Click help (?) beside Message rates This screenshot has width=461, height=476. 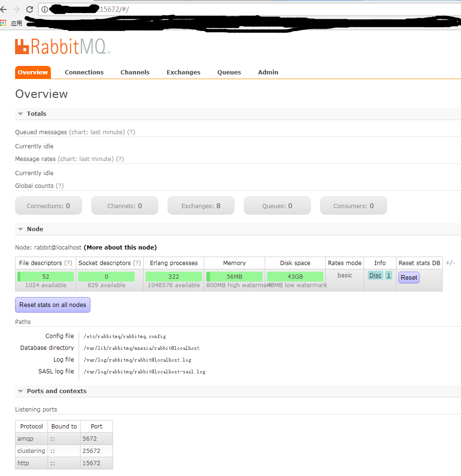120,159
